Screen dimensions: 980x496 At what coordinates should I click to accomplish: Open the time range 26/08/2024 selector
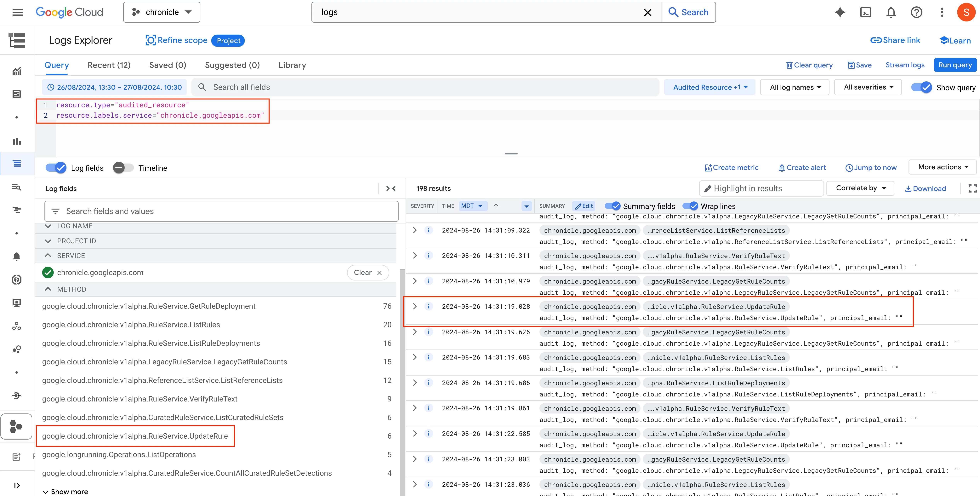pos(115,87)
